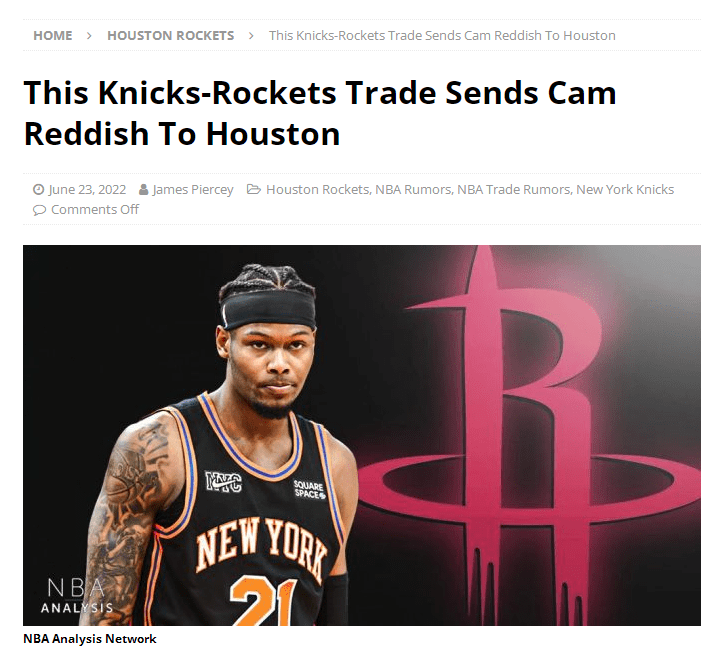
Task: Click the featured Cam Reddish image
Action: tap(362, 436)
